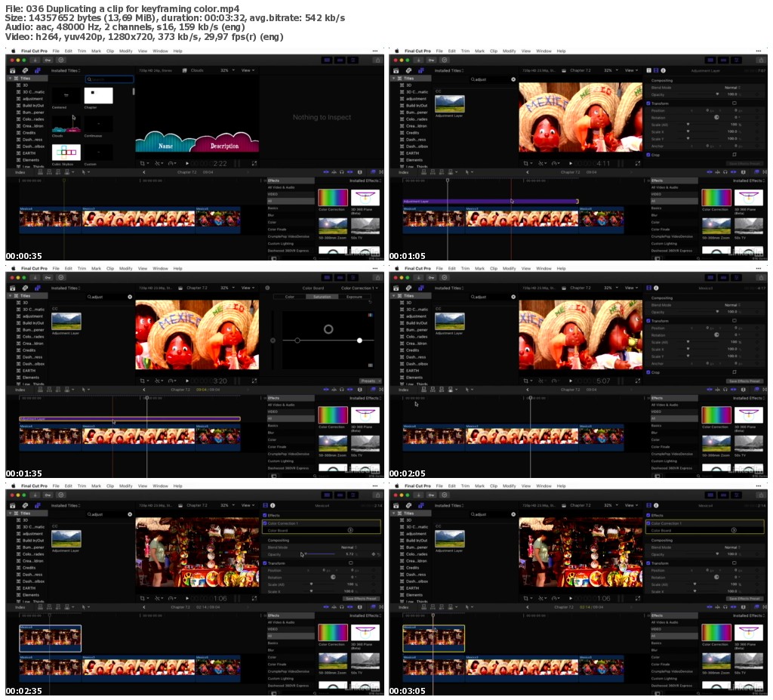Click the Share icon in the 00:03:05 frame
Screen dimensions: 773x700
(761, 495)
